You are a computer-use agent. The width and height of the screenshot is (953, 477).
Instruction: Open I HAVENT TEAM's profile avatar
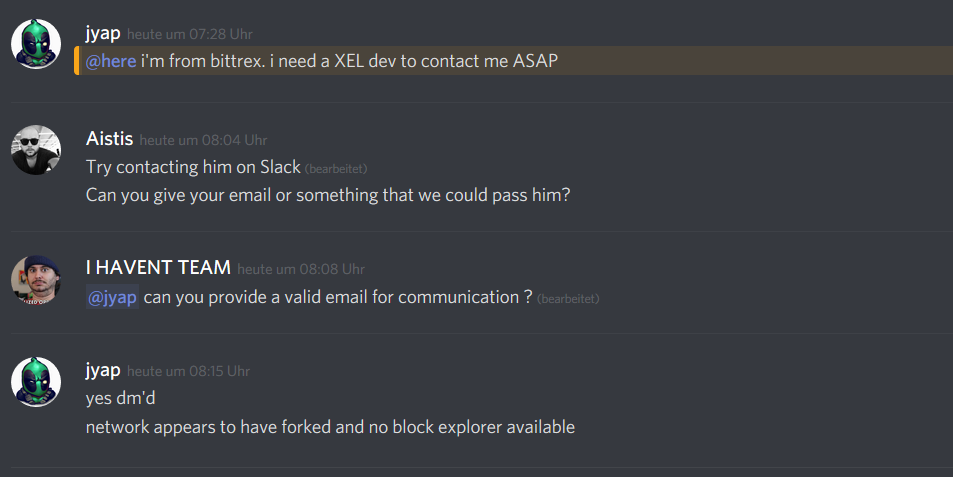pyautogui.click(x=36, y=280)
